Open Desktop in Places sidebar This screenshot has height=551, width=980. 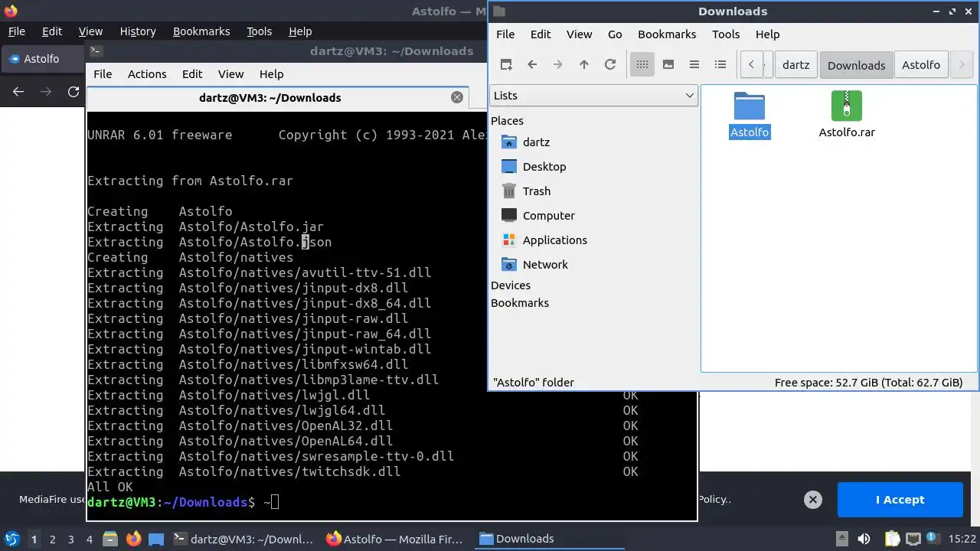(544, 166)
